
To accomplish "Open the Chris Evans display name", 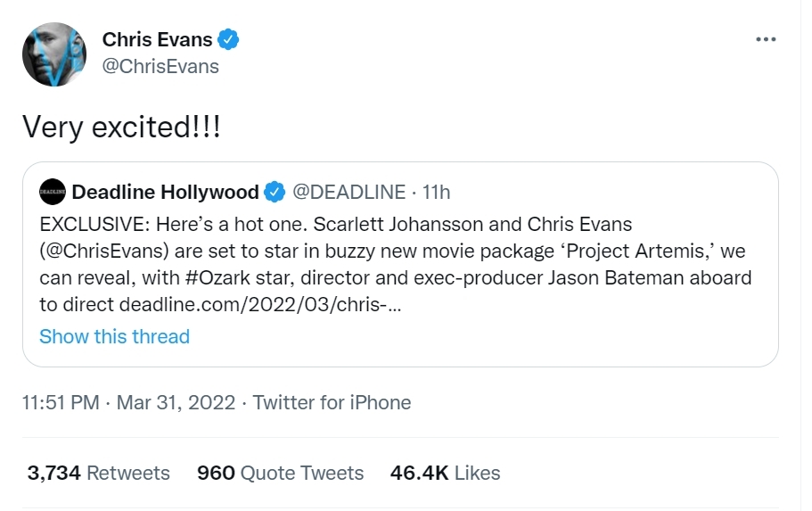I will [158, 39].
